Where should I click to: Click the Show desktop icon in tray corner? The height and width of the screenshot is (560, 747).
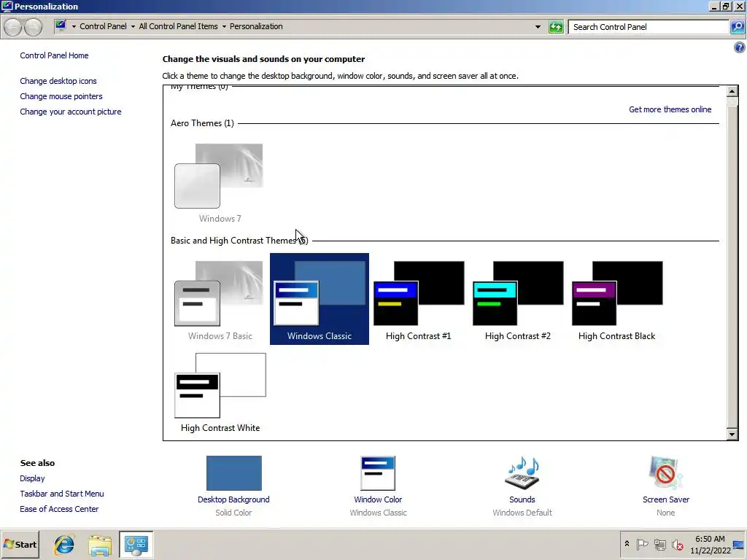[x=739, y=545]
